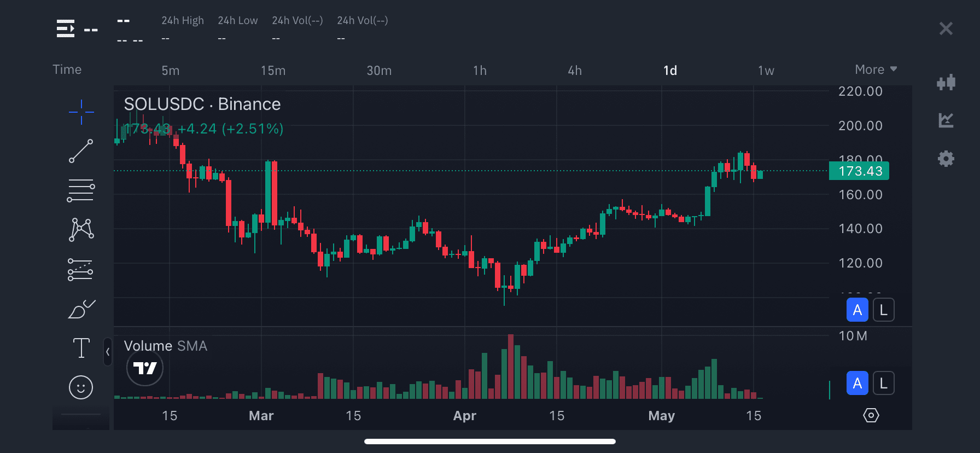Click the +4.24 (+2.51%) change text
Screen dimensions: 980x453
pos(231,129)
